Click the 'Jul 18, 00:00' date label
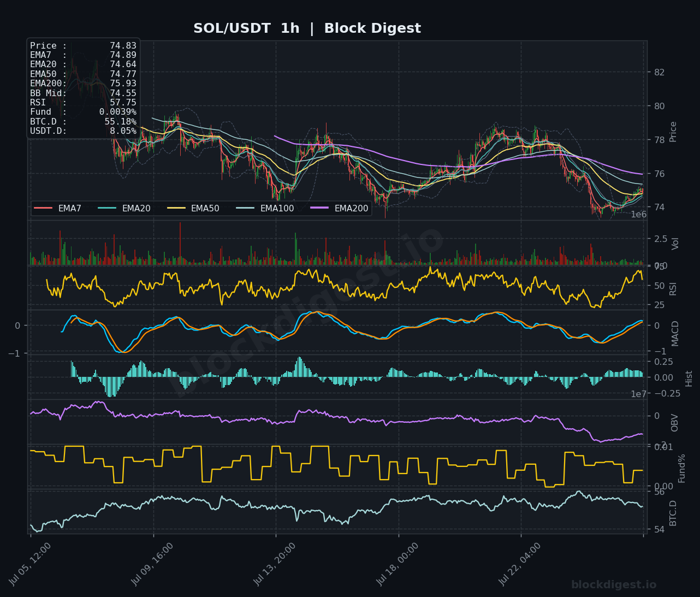Viewport: 700px width, 597px height. pos(398,565)
